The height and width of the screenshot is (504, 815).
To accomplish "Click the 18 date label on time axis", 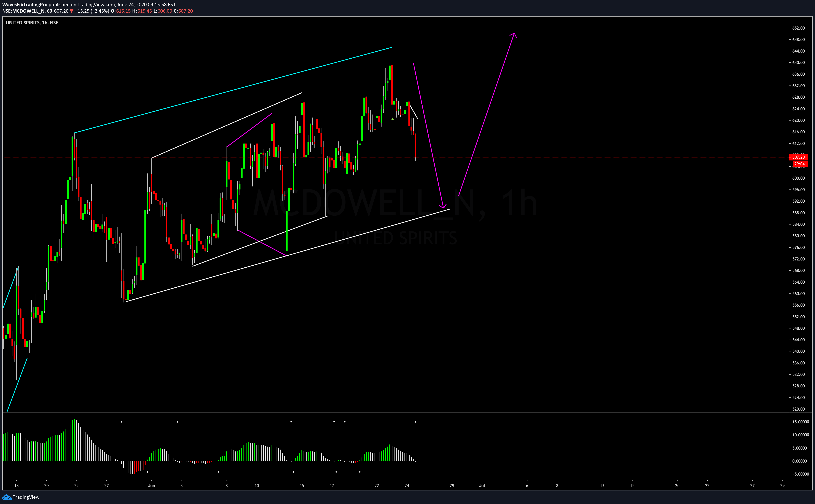I will coord(16,486).
